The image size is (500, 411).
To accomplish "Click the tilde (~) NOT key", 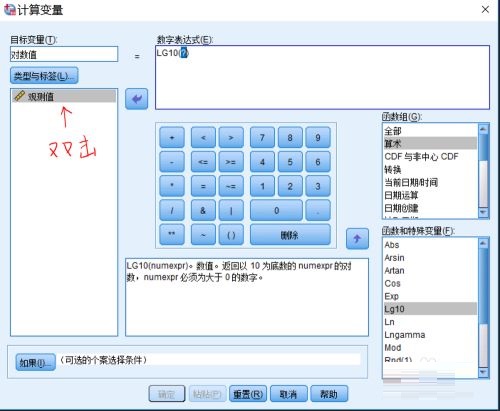I will [203, 234].
